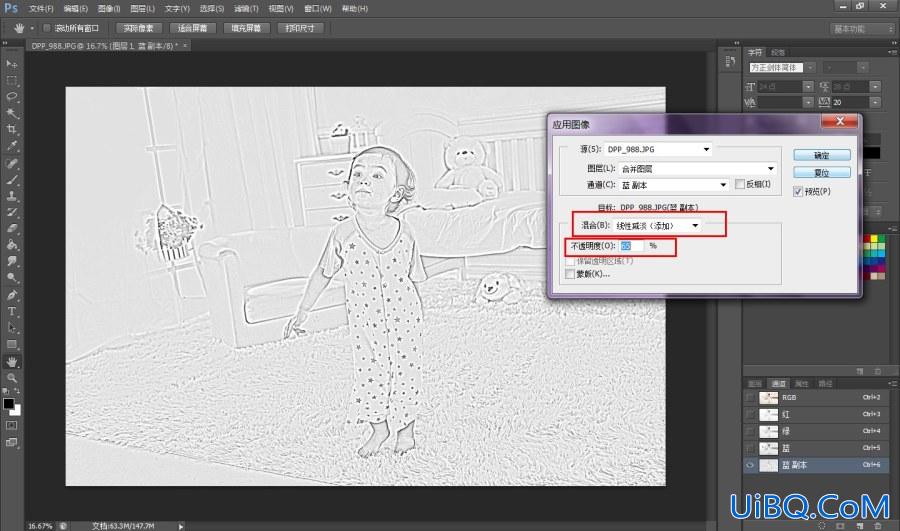Viewport: 900px width, 531px height.
Task: Select the Eraser tool
Action: coord(11,228)
